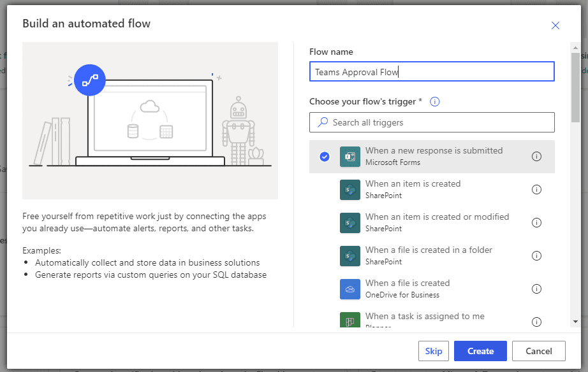Select 'When an item is created or modified' trigger
The width and height of the screenshot is (588, 372).
pos(432,223)
